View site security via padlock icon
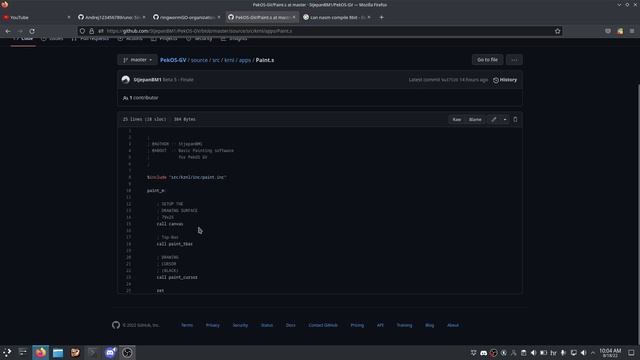Screen dimensions: 640x360 91,31
